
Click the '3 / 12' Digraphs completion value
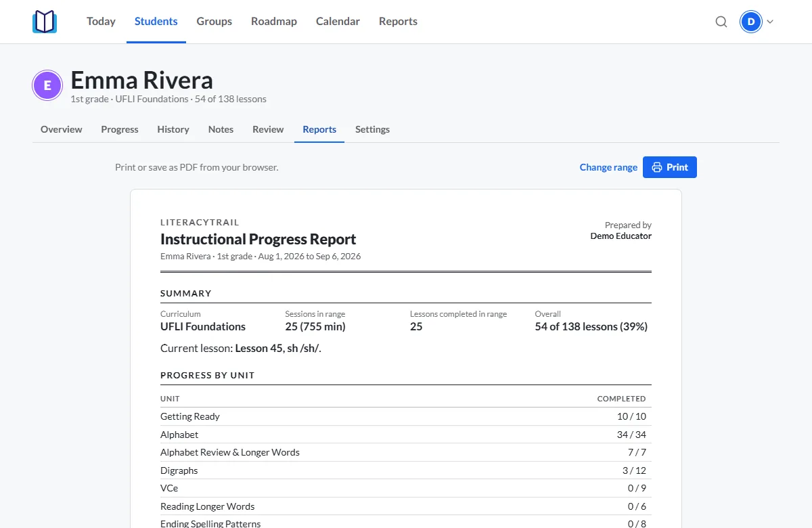635,470
